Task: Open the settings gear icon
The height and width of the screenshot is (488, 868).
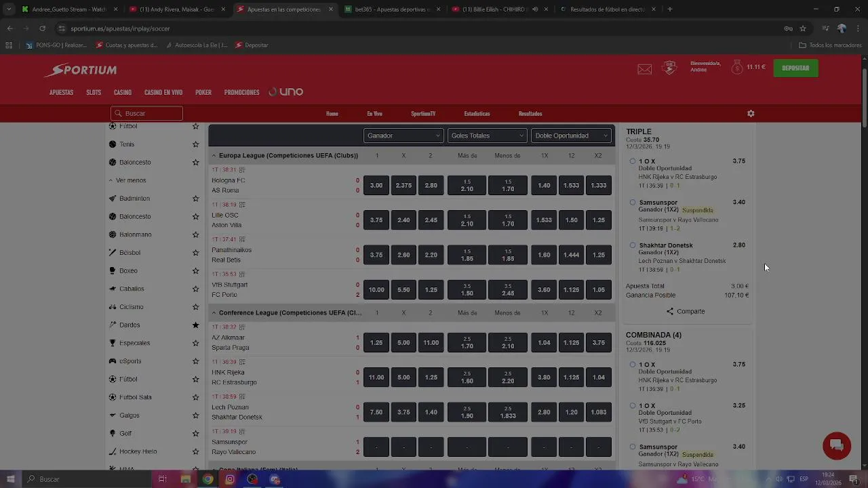Action: pyautogui.click(x=751, y=114)
